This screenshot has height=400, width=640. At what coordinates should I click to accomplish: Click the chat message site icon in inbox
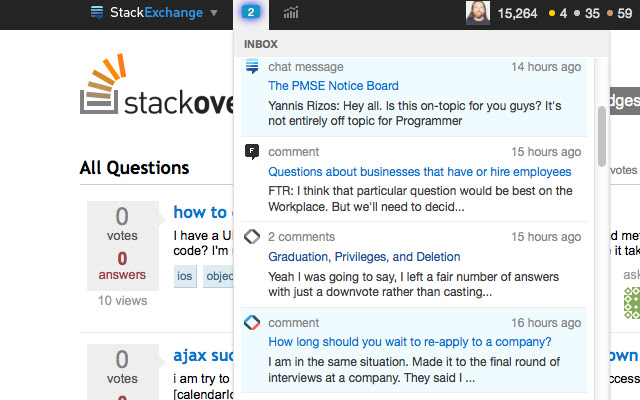tap(252, 66)
